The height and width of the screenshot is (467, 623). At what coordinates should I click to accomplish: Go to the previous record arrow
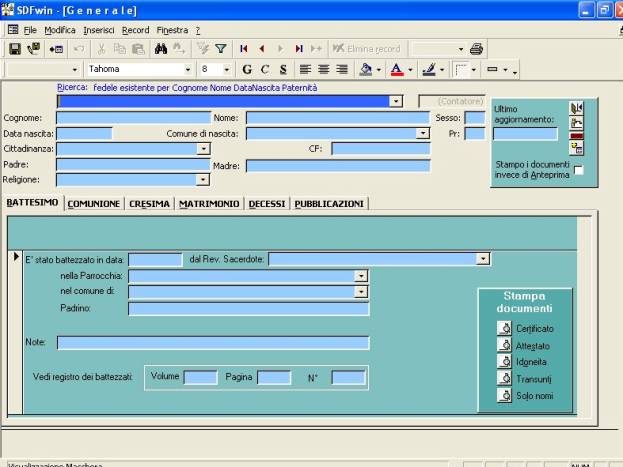262,49
